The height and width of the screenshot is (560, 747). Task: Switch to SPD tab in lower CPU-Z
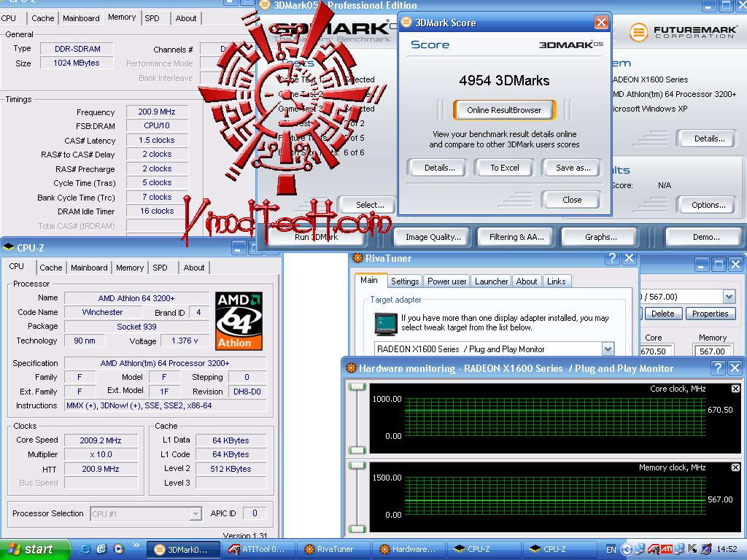point(160,268)
